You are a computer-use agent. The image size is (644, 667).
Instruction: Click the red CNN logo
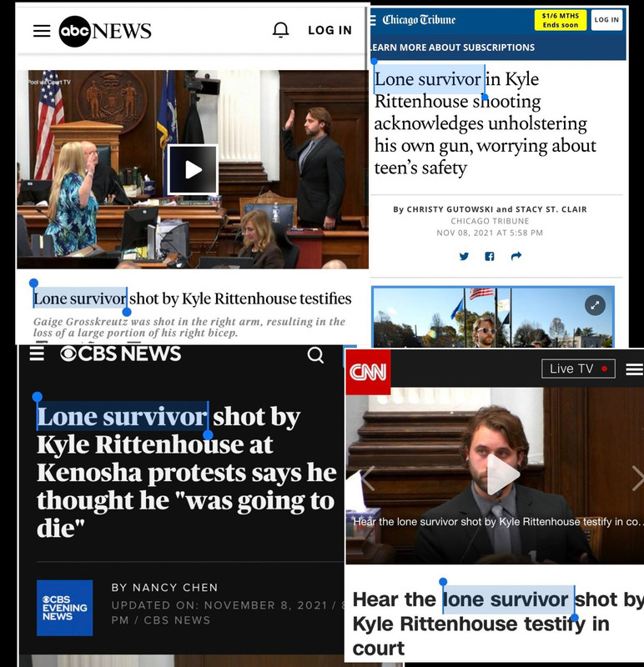(368, 372)
